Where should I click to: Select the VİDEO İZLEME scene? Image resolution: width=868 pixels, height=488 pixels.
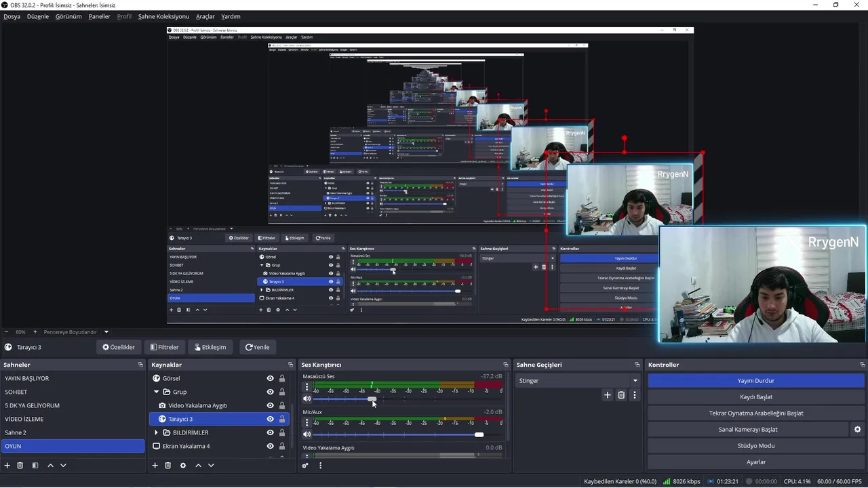73,419
